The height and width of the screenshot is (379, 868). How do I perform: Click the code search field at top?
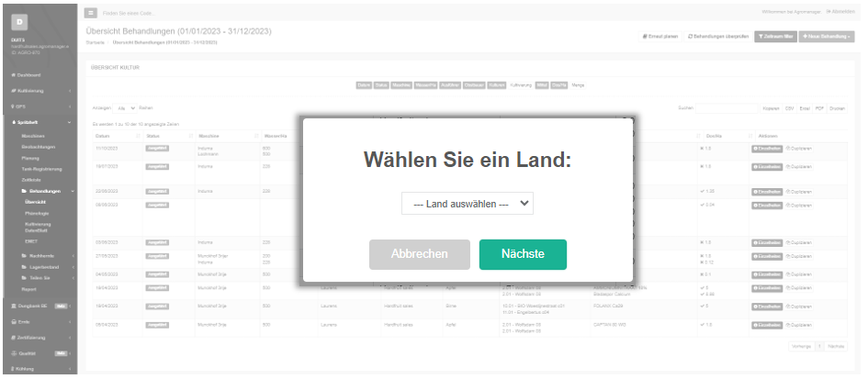click(130, 13)
